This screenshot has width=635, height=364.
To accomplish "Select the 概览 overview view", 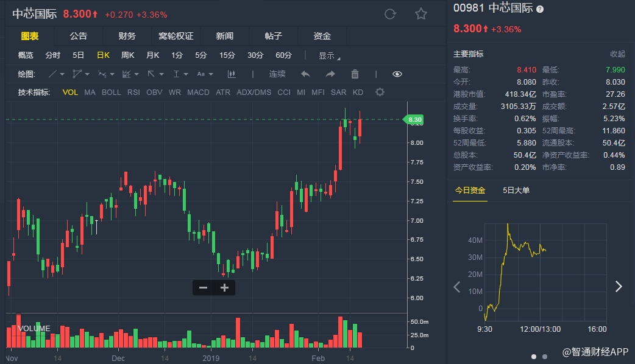I will 26,55.
